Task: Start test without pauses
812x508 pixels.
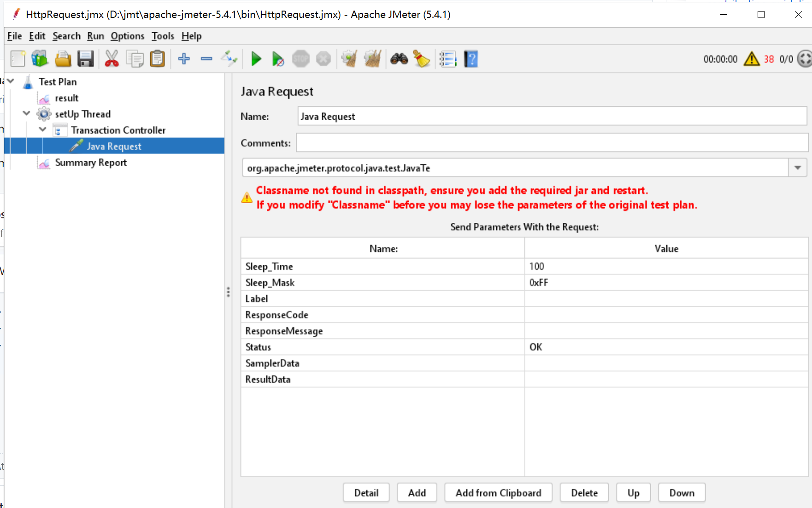Action: [278, 58]
